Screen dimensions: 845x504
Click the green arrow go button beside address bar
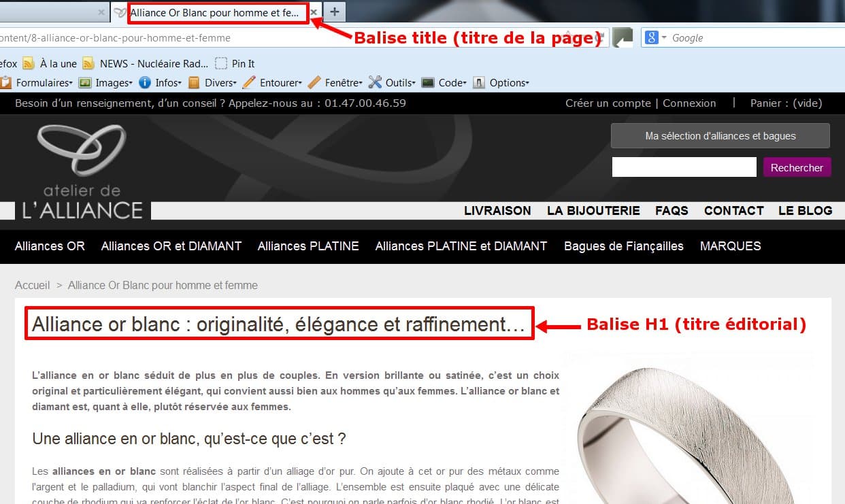point(622,38)
